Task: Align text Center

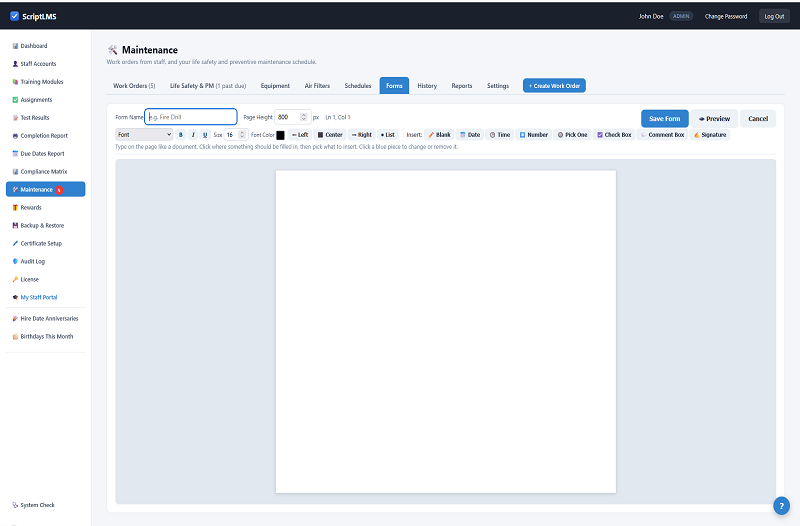Action: [x=330, y=135]
